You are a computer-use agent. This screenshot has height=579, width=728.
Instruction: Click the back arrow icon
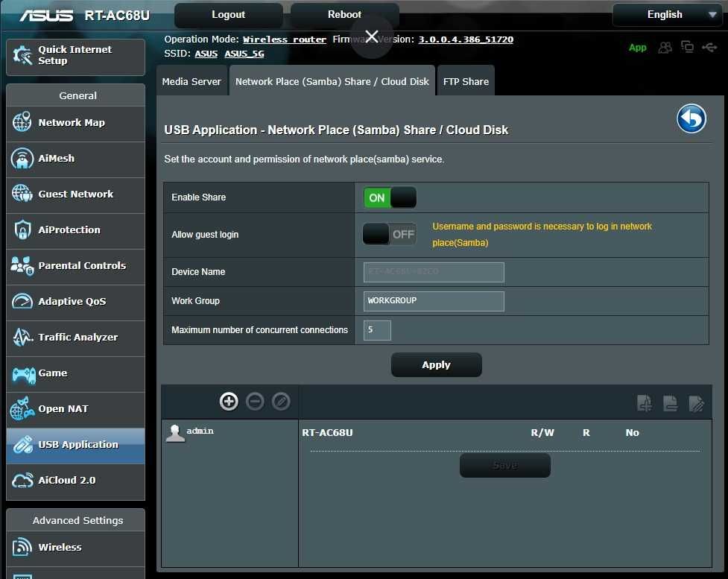point(691,118)
